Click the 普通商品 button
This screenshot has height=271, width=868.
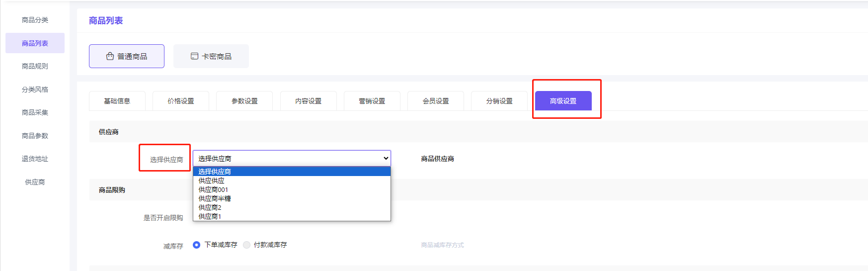click(127, 56)
